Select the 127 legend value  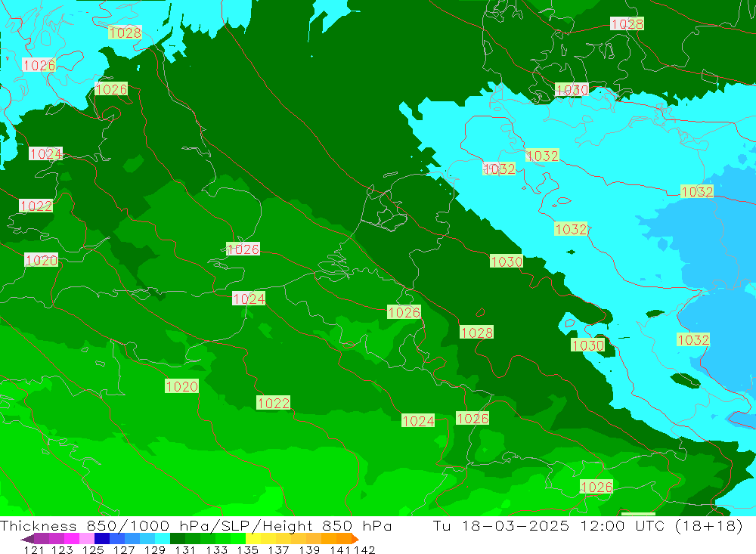tap(124, 549)
